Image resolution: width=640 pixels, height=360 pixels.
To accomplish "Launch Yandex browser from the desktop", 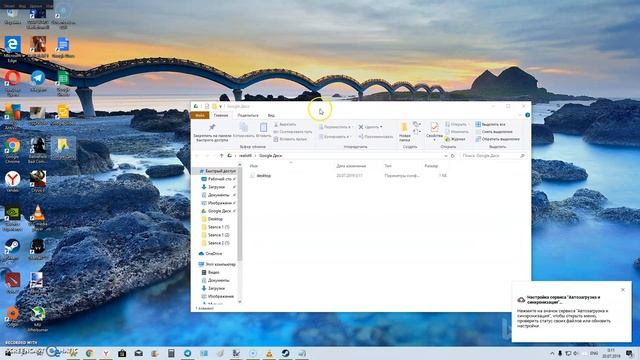I will coord(13,181).
